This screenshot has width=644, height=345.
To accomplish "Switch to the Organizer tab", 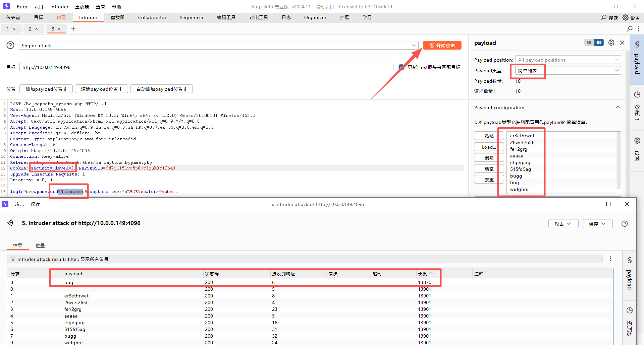I will pos(315,17).
